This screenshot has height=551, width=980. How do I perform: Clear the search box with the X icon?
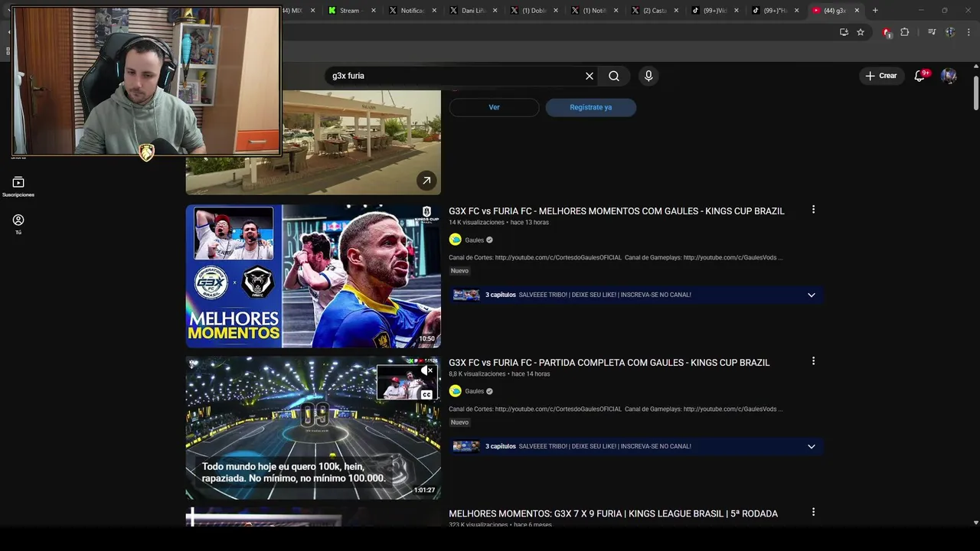click(x=590, y=76)
